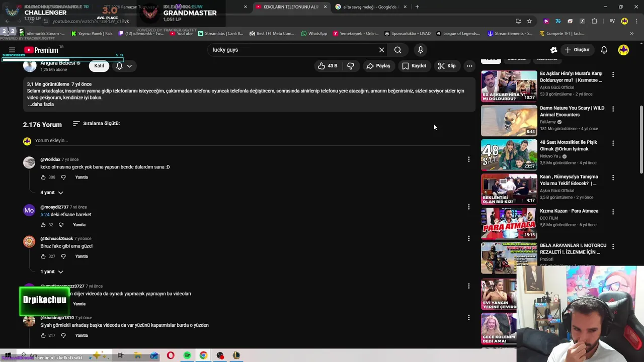Open Ex Aşklar Hira'yı video thumbnail
Image resolution: width=644 pixels, height=362 pixels.
click(x=509, y=86)
